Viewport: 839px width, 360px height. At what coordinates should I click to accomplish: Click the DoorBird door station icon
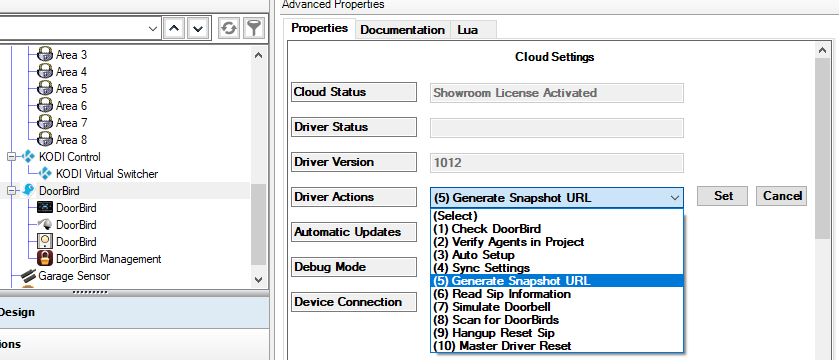tap(45, 242)
